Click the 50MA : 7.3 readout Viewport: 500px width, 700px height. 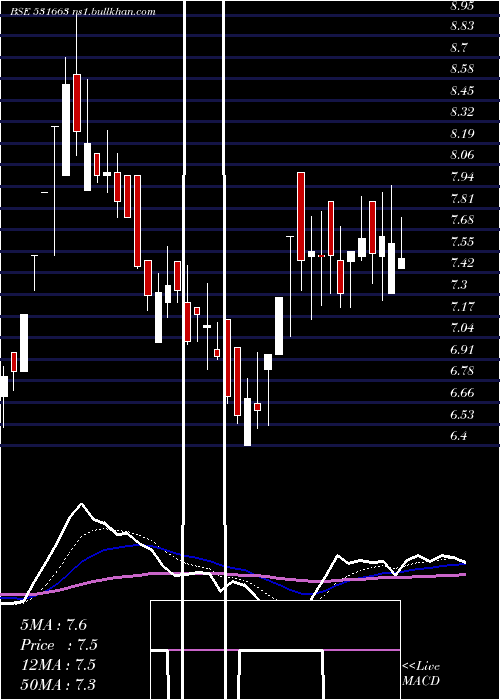[x=58, y=684]
